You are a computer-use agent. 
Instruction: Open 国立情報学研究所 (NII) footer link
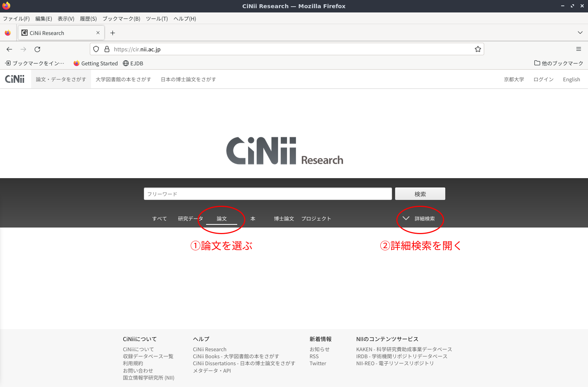149,378
